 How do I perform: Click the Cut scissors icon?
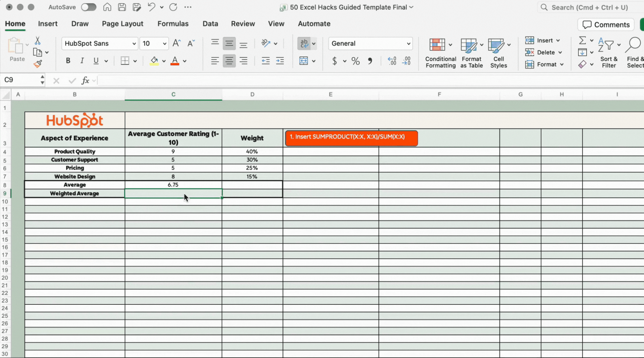click(x=37, y=41)
